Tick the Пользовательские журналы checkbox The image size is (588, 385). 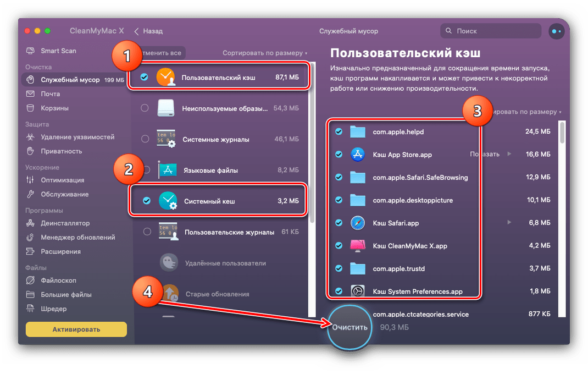147,232
